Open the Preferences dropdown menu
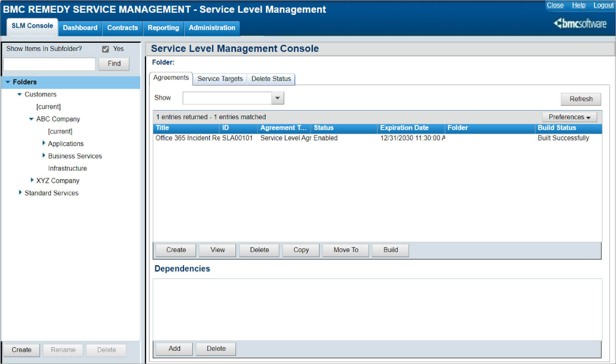616x364 pixels. click(570, 117)
